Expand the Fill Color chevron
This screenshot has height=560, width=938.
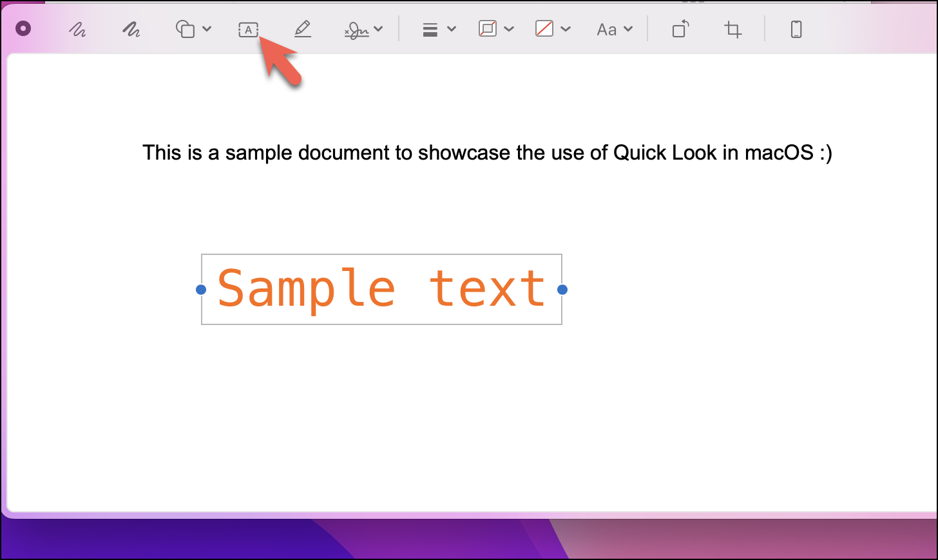click(566, 29)
